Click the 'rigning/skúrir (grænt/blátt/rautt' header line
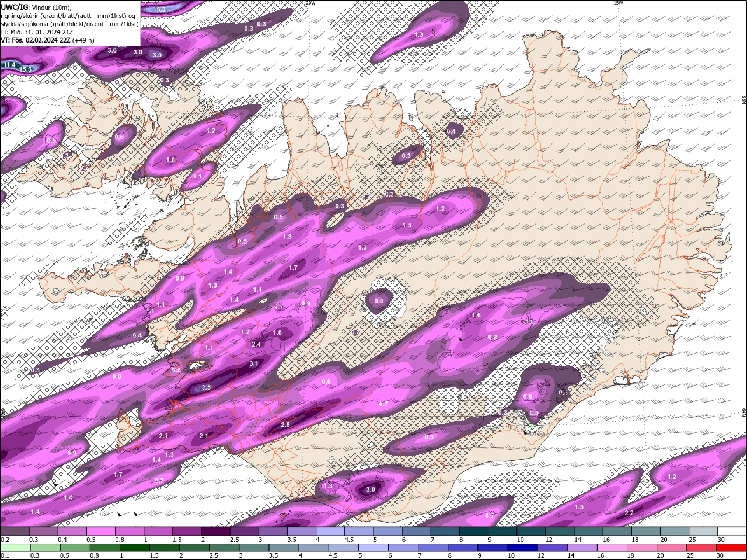The height and width of the screenshot is (560, 747). 68,16
